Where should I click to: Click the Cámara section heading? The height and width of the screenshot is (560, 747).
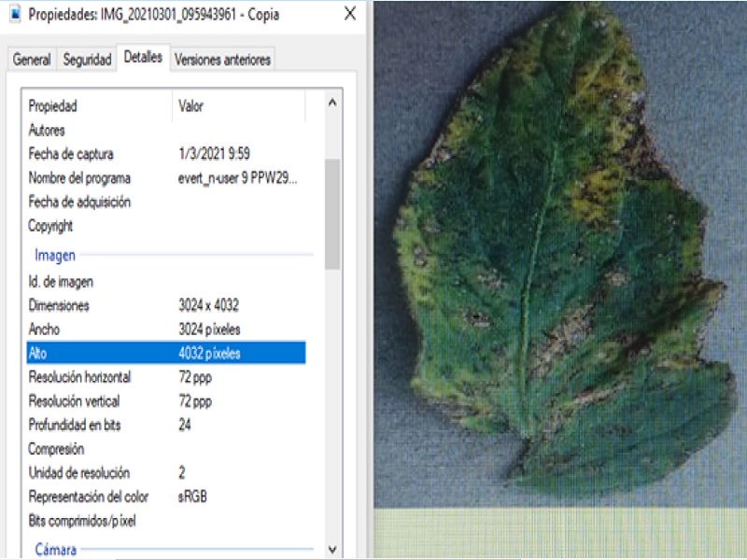point(56,550)
